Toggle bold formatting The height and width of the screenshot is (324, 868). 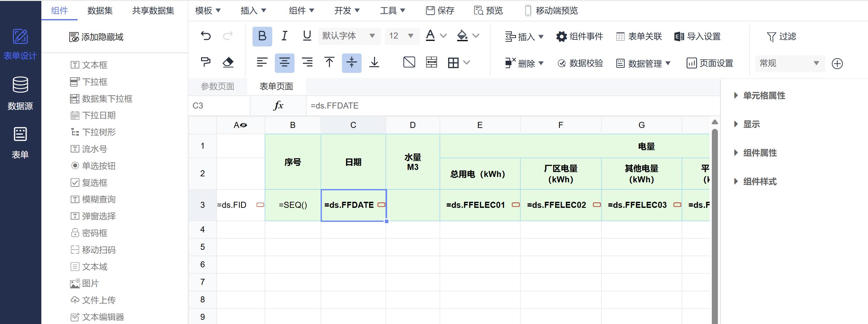tap(262, 36)
